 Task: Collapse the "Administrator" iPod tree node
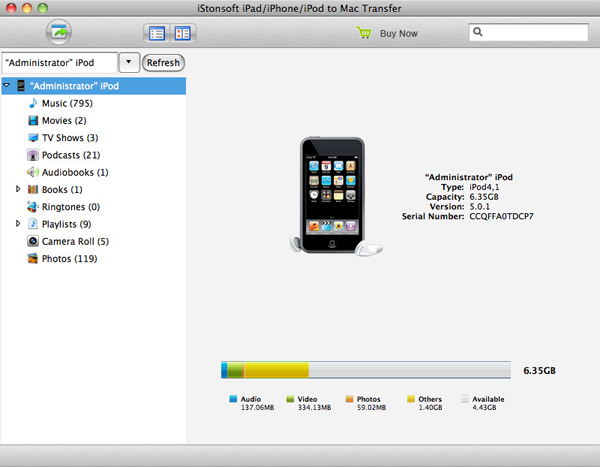7,86
